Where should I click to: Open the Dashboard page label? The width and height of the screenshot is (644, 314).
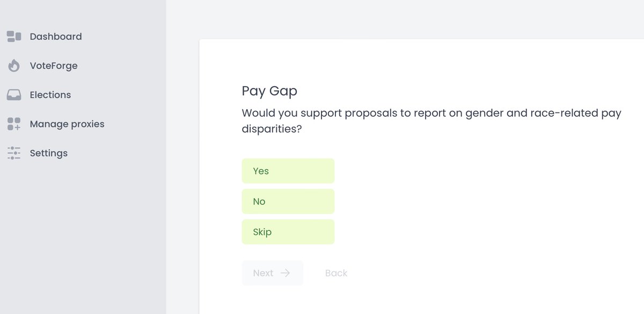point(56,36)
